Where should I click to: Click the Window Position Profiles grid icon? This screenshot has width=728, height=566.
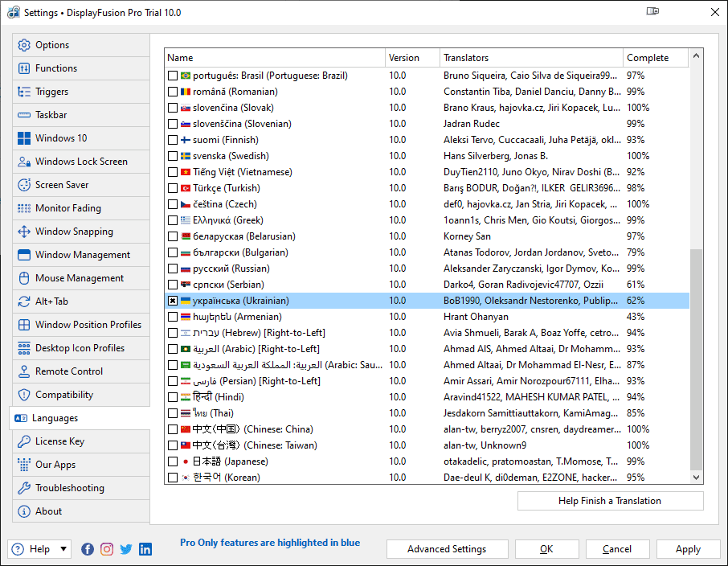23,324
